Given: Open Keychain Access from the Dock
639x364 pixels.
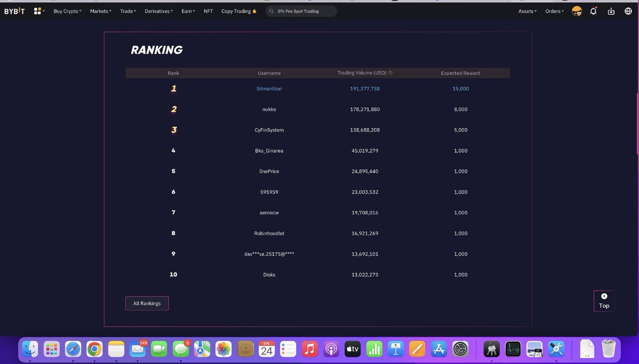Looking at the screenshot, I should coord(491,350).
